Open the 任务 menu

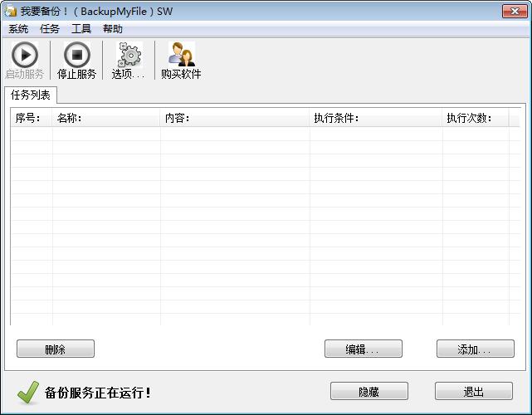[x=50, y=29]
